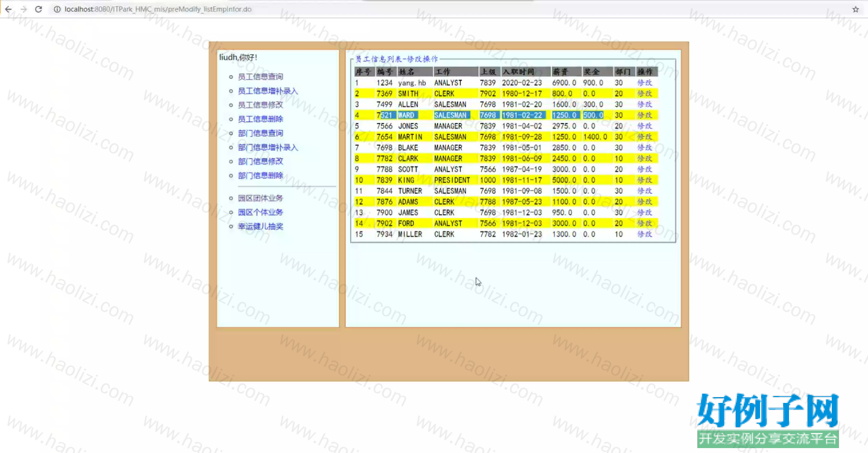The height and width of the screenshot is (453, 868).
Task: Open 部门信息查询 menu link
Action: [261, 133]
